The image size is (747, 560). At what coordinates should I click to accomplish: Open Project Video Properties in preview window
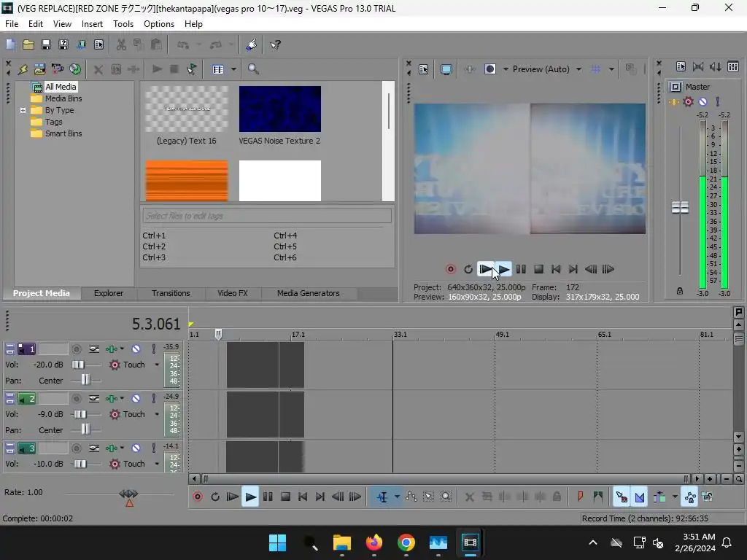424,69
